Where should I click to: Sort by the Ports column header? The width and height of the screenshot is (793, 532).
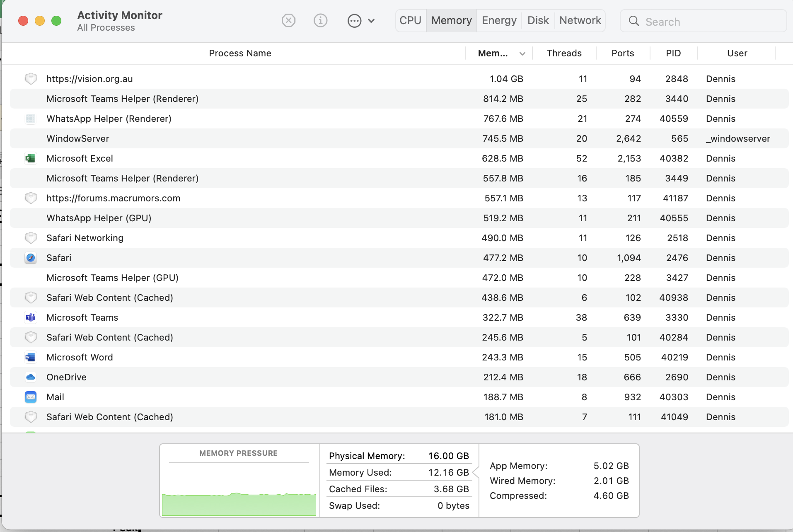tap(623, 53)
